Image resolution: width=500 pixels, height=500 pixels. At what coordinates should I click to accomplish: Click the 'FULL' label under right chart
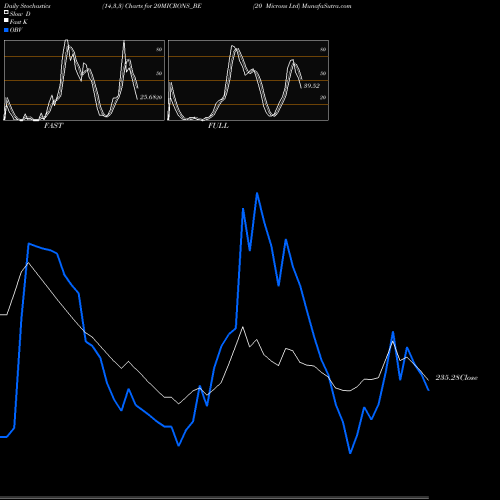pos(218,126)
